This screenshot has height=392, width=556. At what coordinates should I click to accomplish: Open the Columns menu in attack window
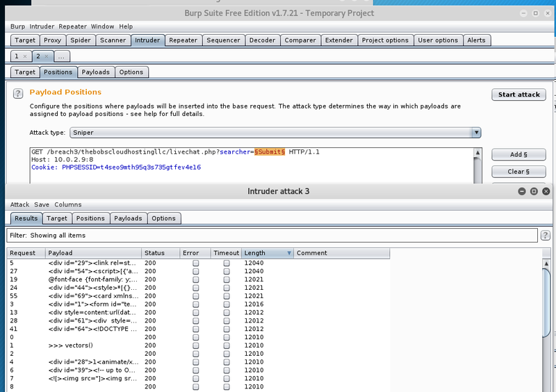pyautogui.click(x=68, y=204)
